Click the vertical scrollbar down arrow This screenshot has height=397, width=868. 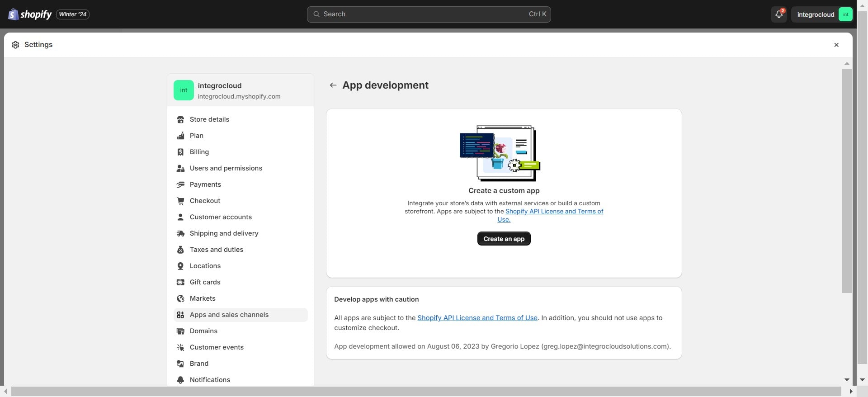[x=847, y=380]
